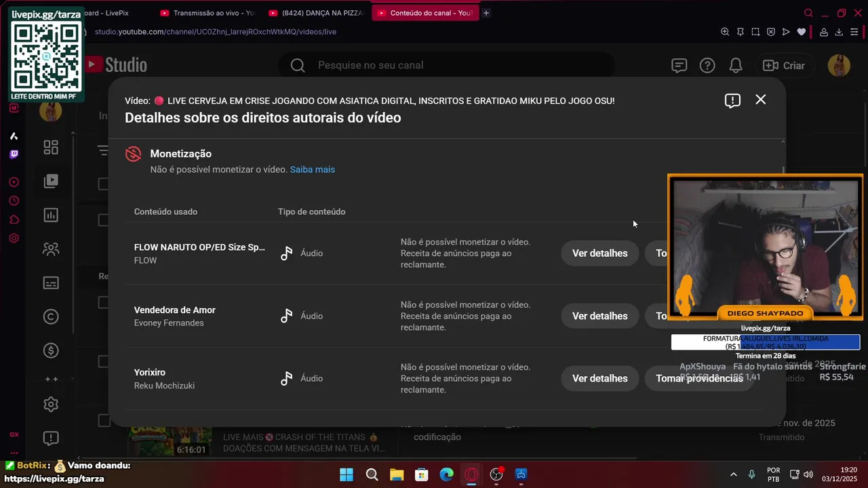This screenshot has width=868, height=488.
Task: Click audio note icon in Yorixiro row
Action: click(287, 378)
